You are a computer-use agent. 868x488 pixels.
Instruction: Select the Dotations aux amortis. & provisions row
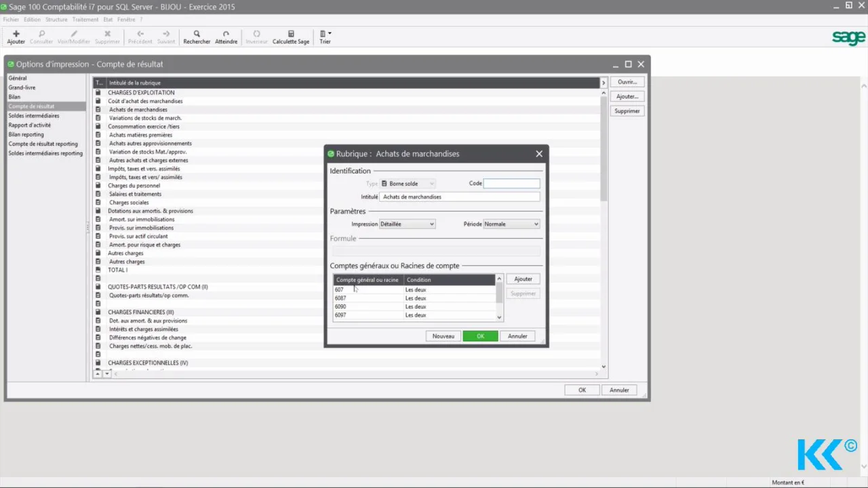(x=347, y=211)
